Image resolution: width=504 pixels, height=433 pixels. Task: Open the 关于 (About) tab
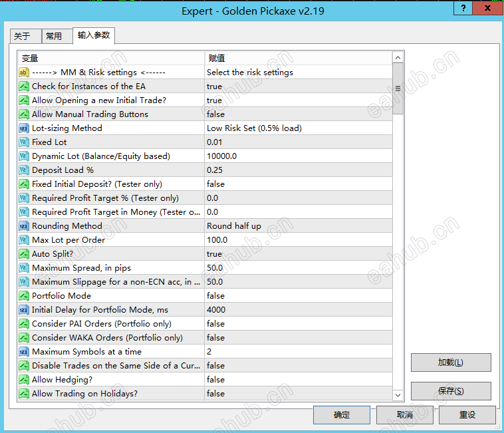click(25, 36)
